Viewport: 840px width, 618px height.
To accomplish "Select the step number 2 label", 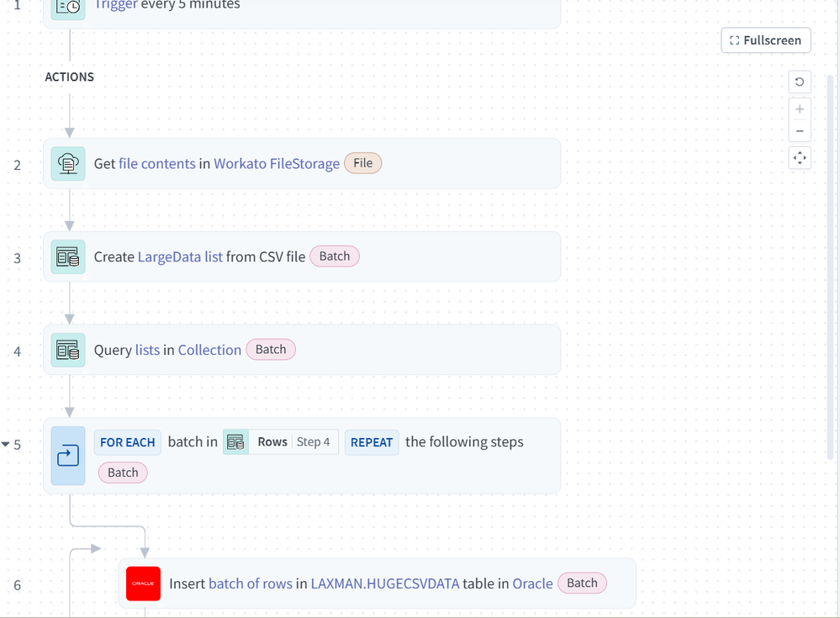I will tap(17, 166).
